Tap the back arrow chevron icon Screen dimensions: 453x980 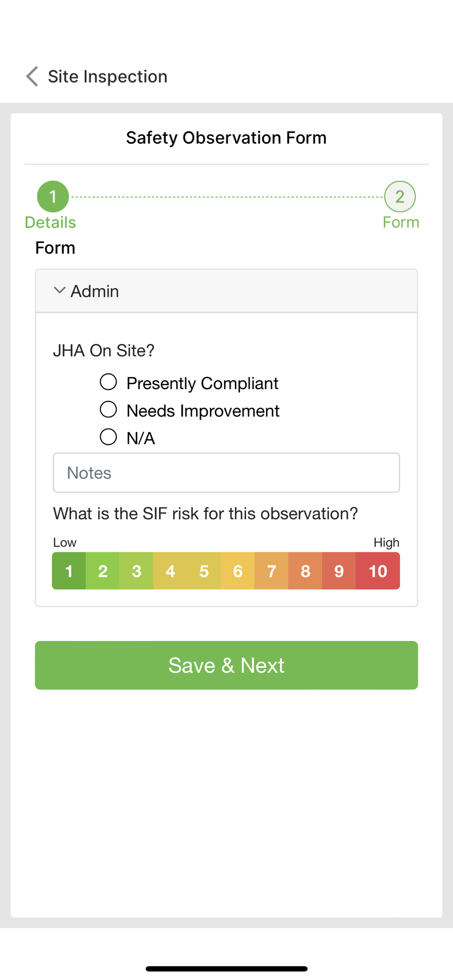(x=32, y=76)
